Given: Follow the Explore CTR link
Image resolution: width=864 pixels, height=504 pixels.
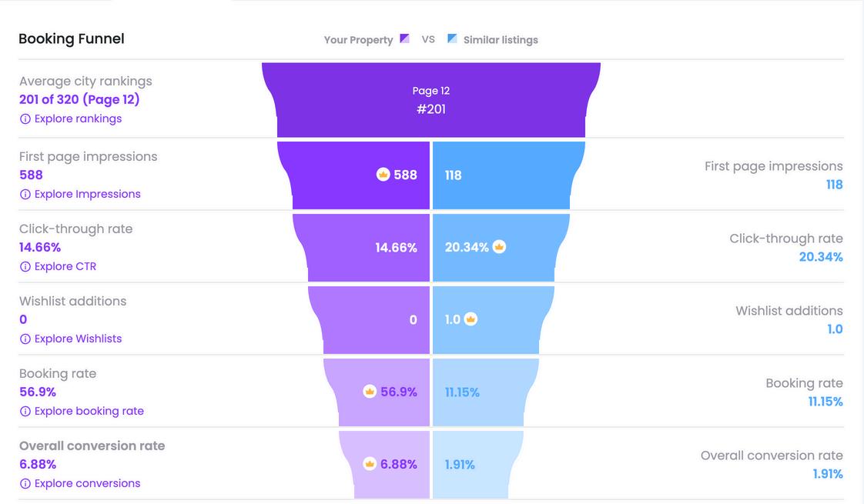Looking at the screenshot, I should click(65, 266).
